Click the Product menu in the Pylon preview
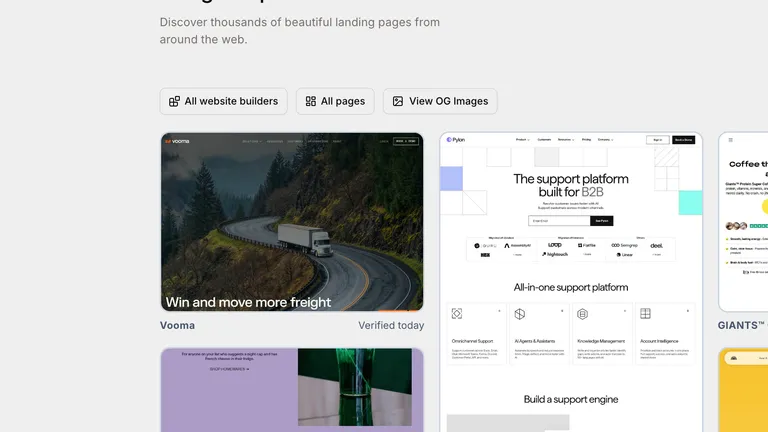The width and height of the screenshot is (768, 432). 522,140
